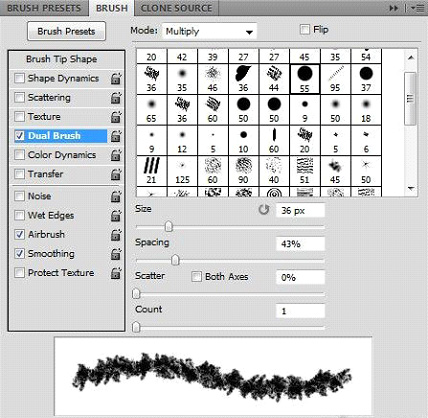Open the Mode dropdown set to Multiply
428x418 pixels.
209,31
